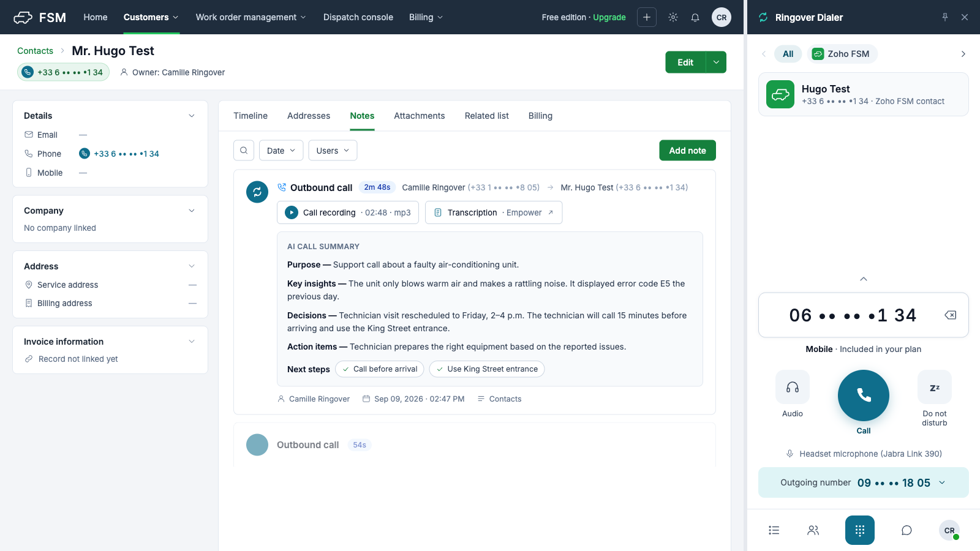This screenshot has height=551, width=980.
Task: Click the phone icon beside Phone detail number
Action: pos(85,154)
